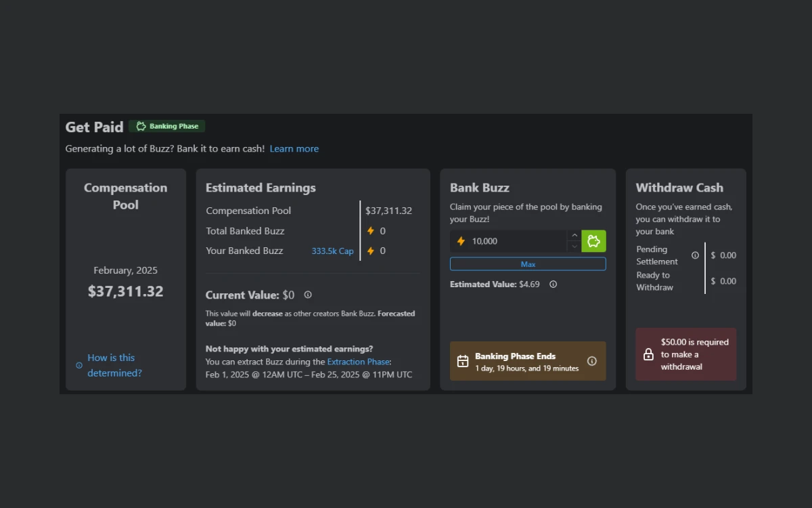The width and height of the screenshot is (812, 508).
Task: Click the calendar icon in Banking Phase banner
Action: coord(463,361)
